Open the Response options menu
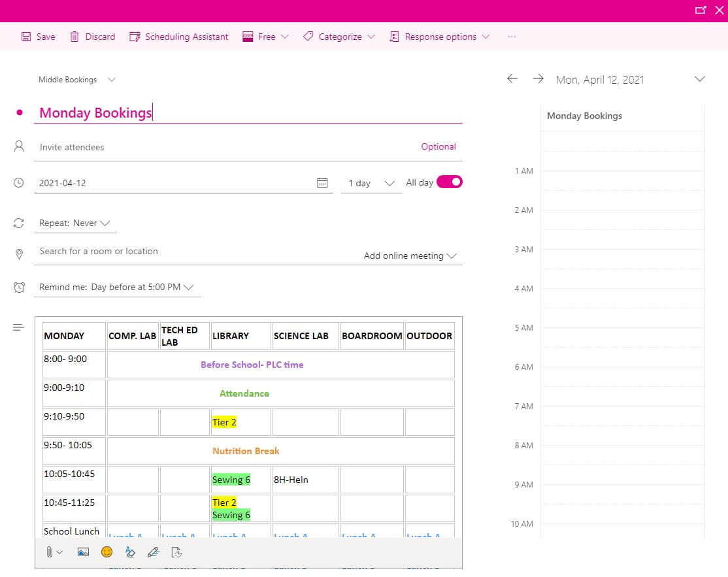Image resolution: width=728 pixels, height=577 pixels. pyautogui.click(x=440, y=37)
